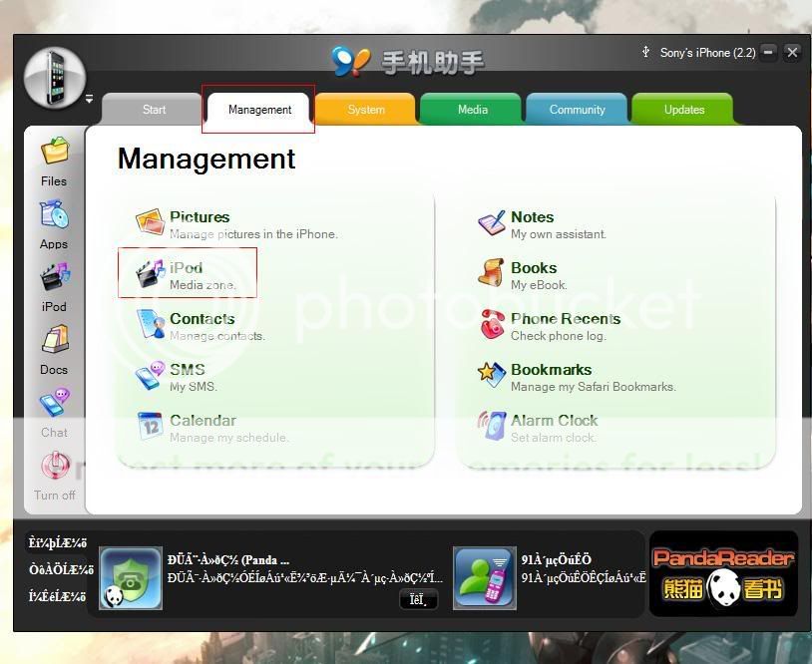
Task: Click the Calendar icon showing 12
Action: coord(151,426)
